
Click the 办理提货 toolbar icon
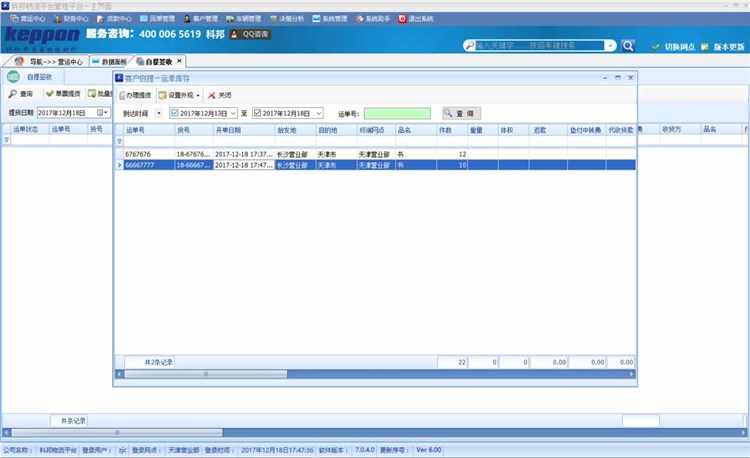click(123, 95)
